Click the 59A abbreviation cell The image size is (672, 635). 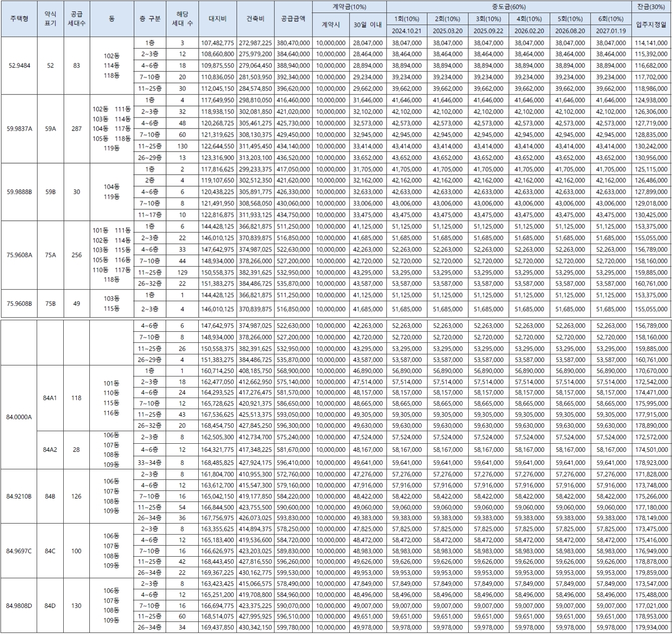tap(50, 129)
